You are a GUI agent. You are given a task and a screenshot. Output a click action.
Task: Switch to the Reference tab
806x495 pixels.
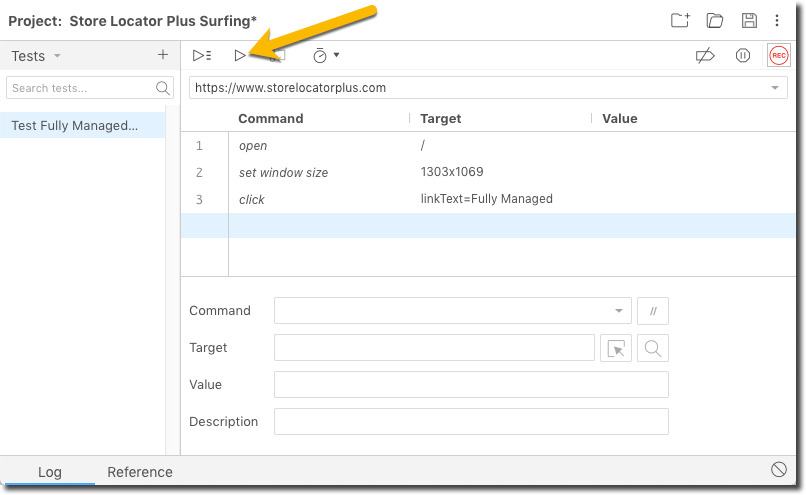coord(140,472)
